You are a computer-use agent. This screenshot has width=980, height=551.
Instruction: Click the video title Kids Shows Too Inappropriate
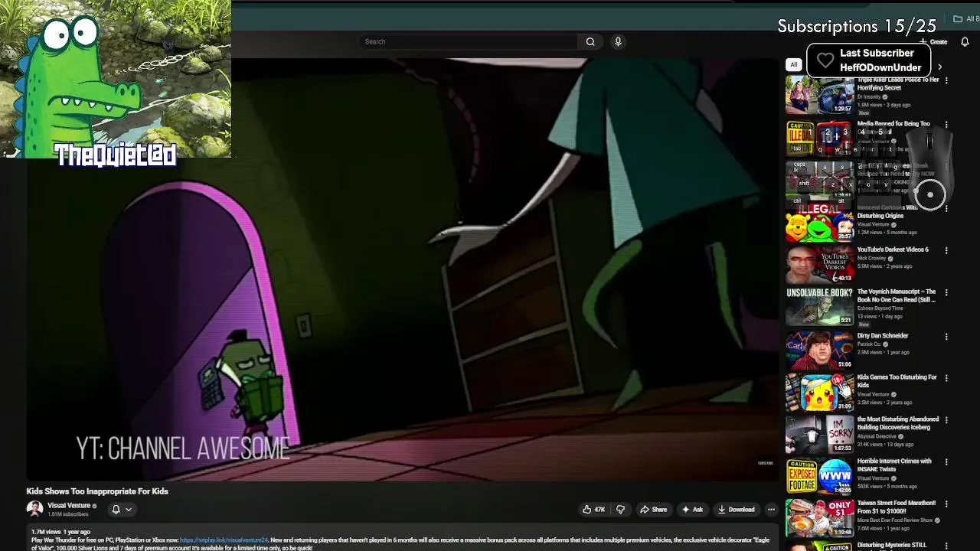coord(97,491)
